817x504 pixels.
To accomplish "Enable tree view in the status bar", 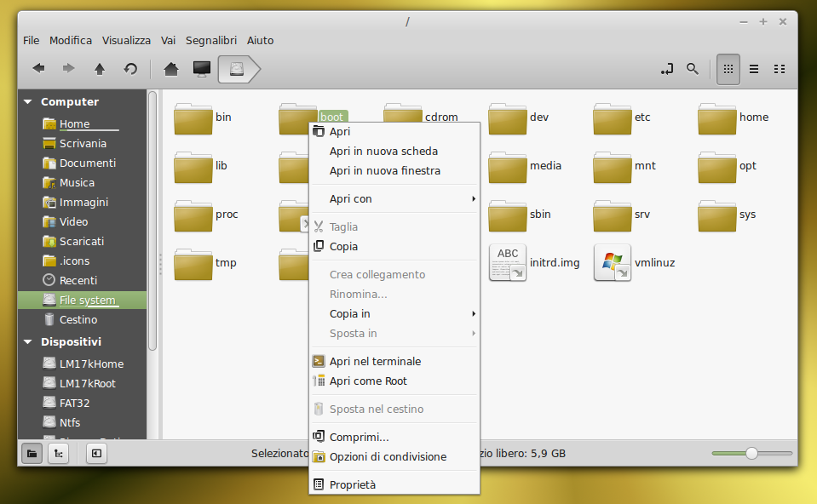I will 58,453.
